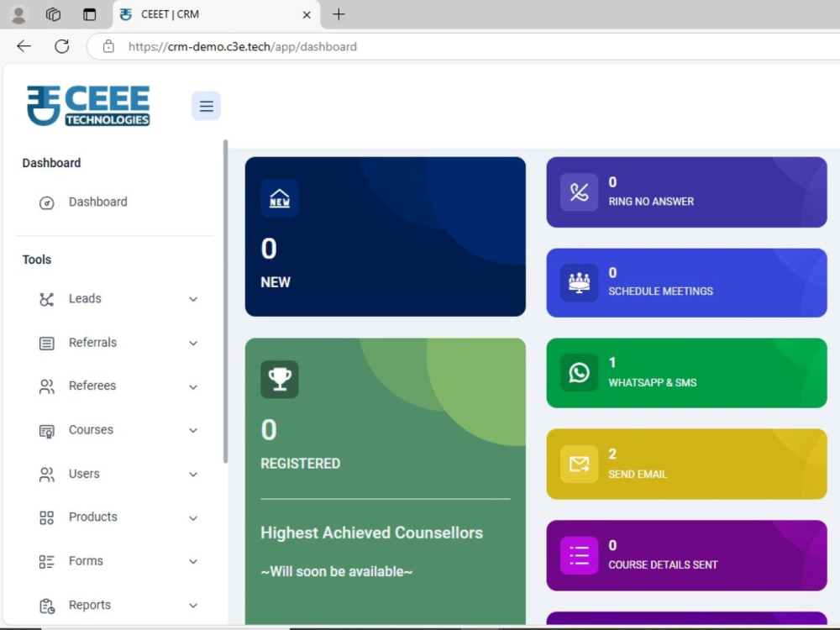Click the Reports clipboard icon

(x=46, y=606)
